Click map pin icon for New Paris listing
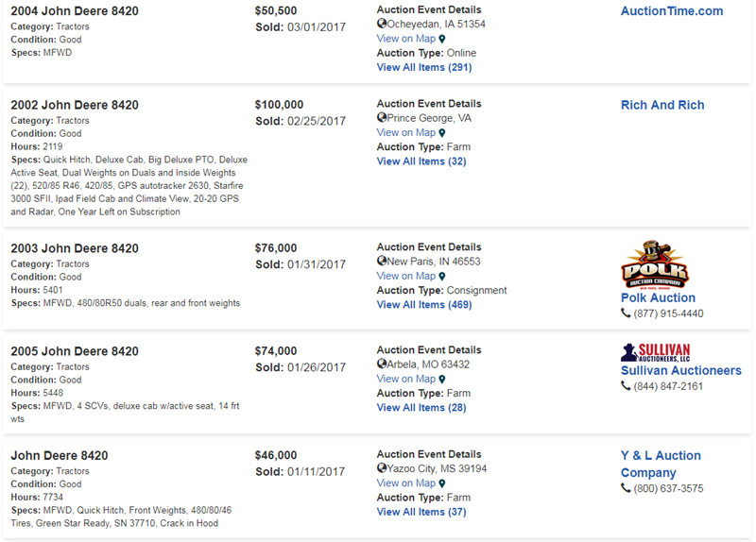Viewport: 756px width, 542px height. (x=441, y=277)
